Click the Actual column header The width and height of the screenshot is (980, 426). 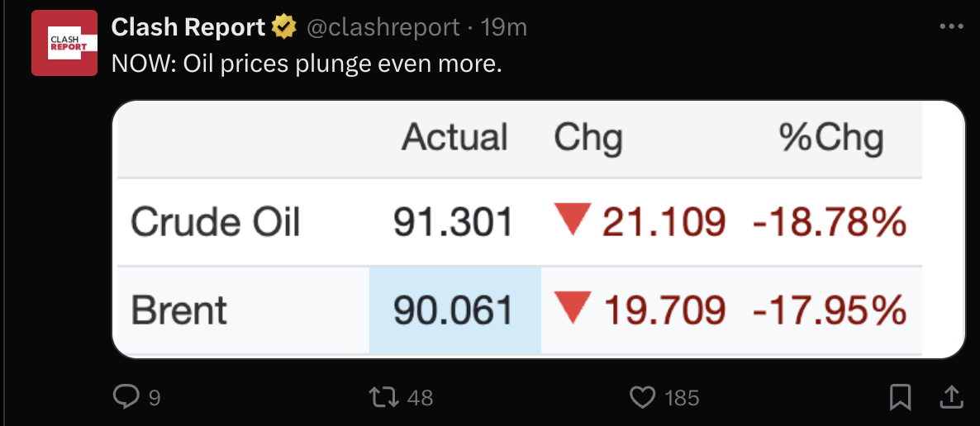[x=454, y=138]
